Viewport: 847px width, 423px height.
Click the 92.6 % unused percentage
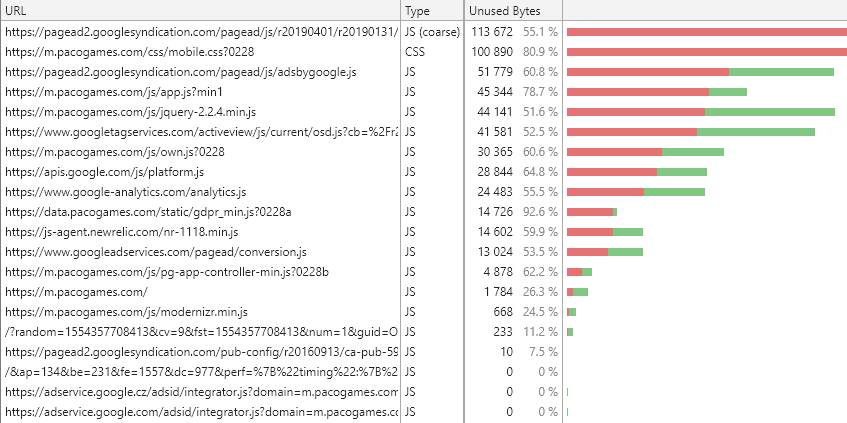point(540,212)
